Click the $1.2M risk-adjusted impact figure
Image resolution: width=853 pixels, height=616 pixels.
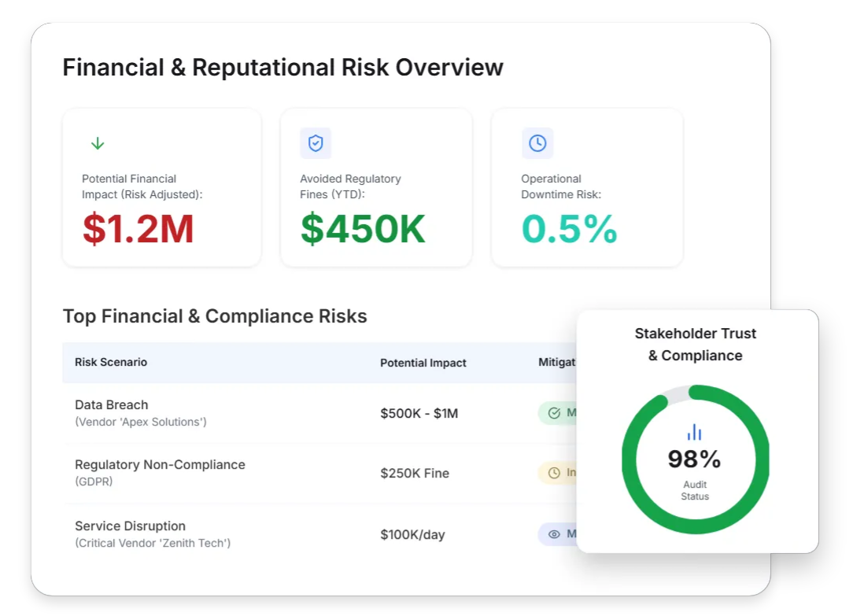pyautogui.click(x=138, y=230)
